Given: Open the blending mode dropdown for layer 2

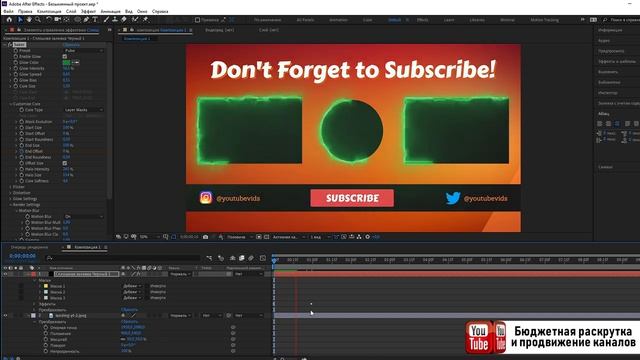Looking at the screenshot, I should pos(180,316).
